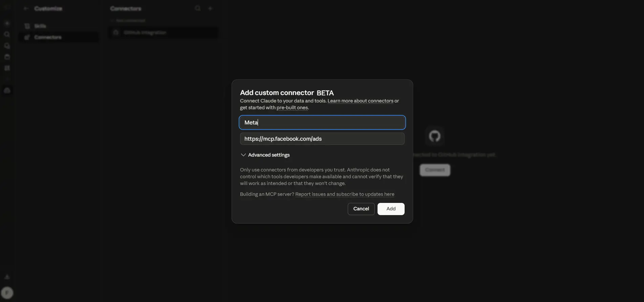Click the new chat plus icon in the left rail
644x302 pixels.
pyautogui.click(x=7, y=23)
